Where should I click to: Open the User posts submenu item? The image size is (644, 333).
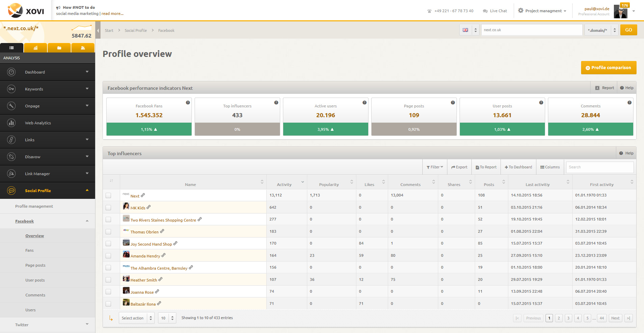coord(35,280)
